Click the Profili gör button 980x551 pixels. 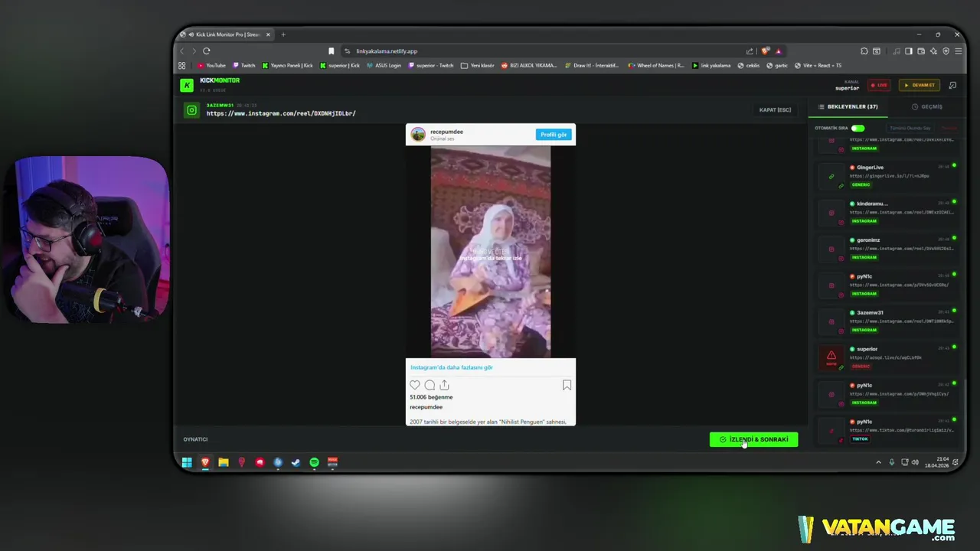click(554, 135)
